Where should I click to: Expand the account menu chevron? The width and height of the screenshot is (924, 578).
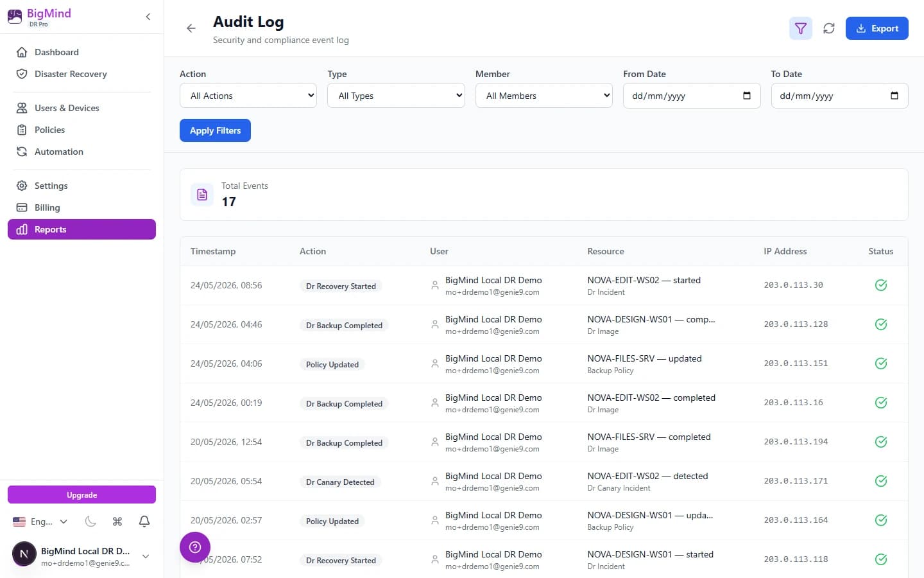[146, 556]
